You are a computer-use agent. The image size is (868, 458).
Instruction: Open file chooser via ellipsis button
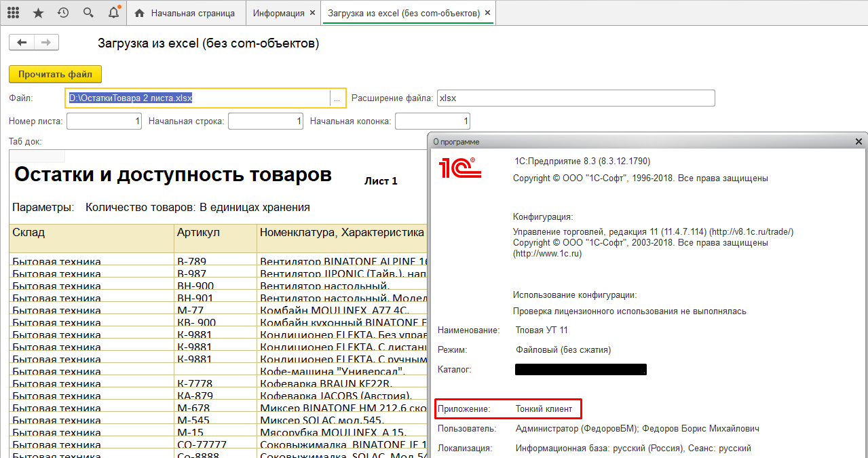pyautogui.click(x=337, y=98)
